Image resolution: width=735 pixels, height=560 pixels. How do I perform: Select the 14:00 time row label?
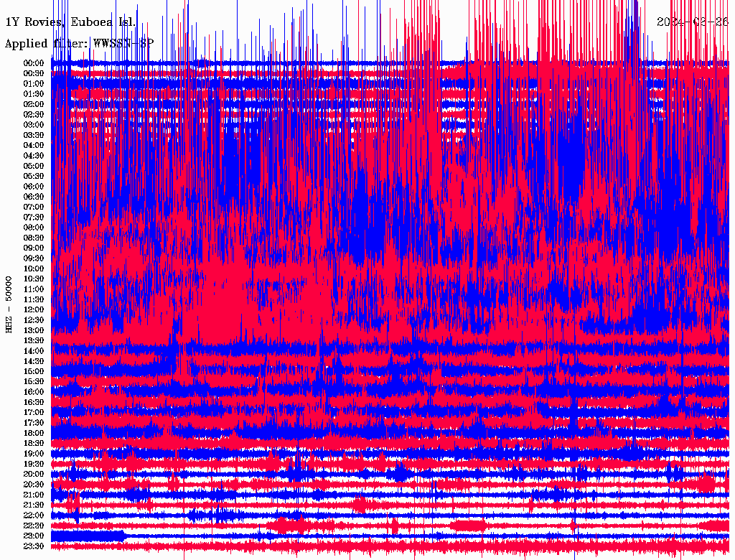point(34,351)
